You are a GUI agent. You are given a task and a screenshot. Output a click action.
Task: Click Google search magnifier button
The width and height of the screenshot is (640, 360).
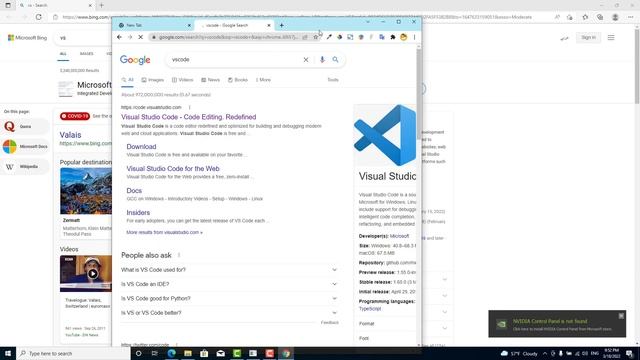coord(335,60)
